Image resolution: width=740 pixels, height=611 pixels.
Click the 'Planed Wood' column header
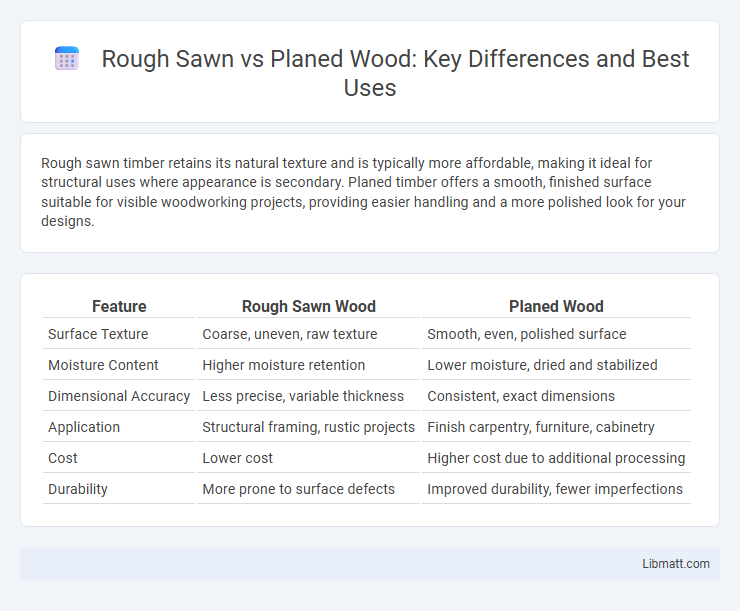tap(556, 306)
